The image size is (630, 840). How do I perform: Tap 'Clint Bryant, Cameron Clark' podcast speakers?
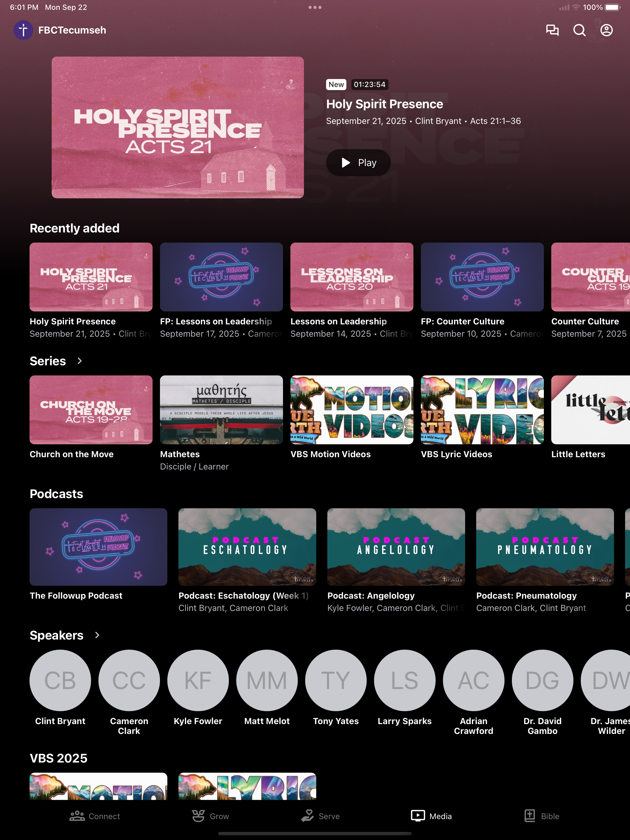[233, 608]
